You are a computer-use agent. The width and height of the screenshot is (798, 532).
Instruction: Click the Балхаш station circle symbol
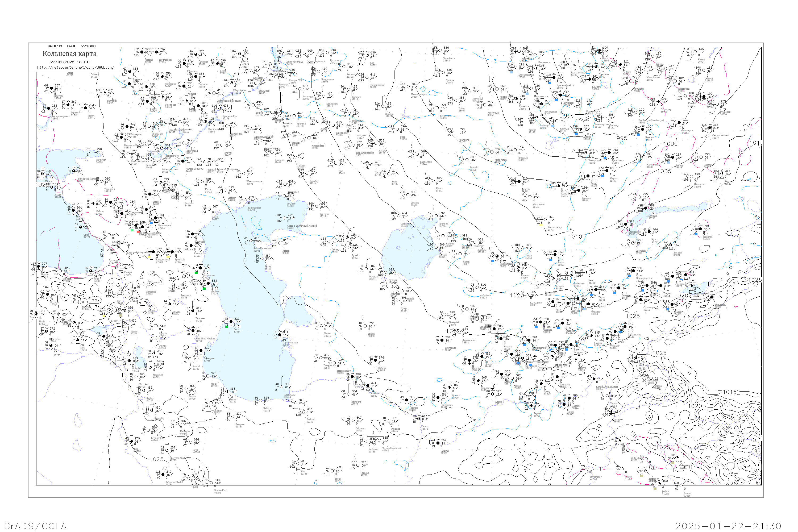click(646, 208)
